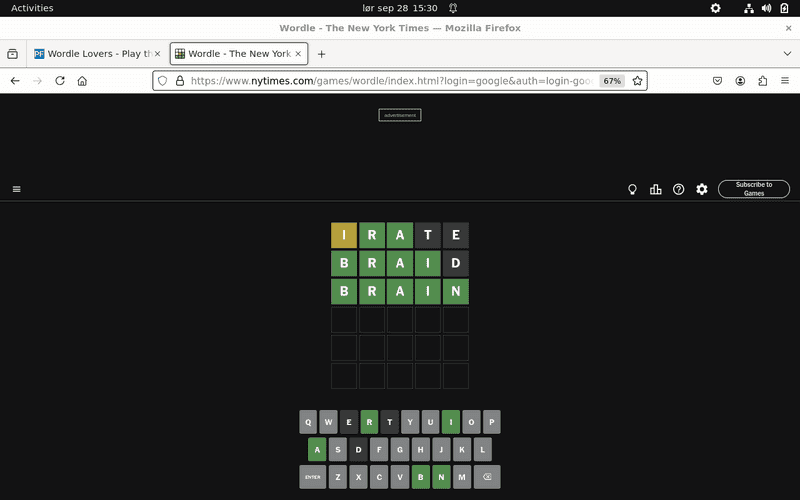Viewport: 800px width, 500px height.
Task: Open the Save to Pocket icon
Action: 717,81
